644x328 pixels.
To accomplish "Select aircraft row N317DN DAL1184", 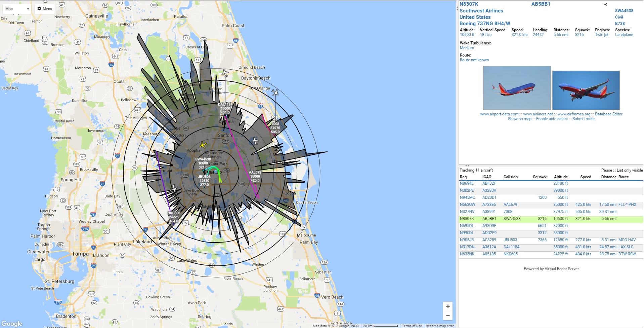I will point(551,247).
